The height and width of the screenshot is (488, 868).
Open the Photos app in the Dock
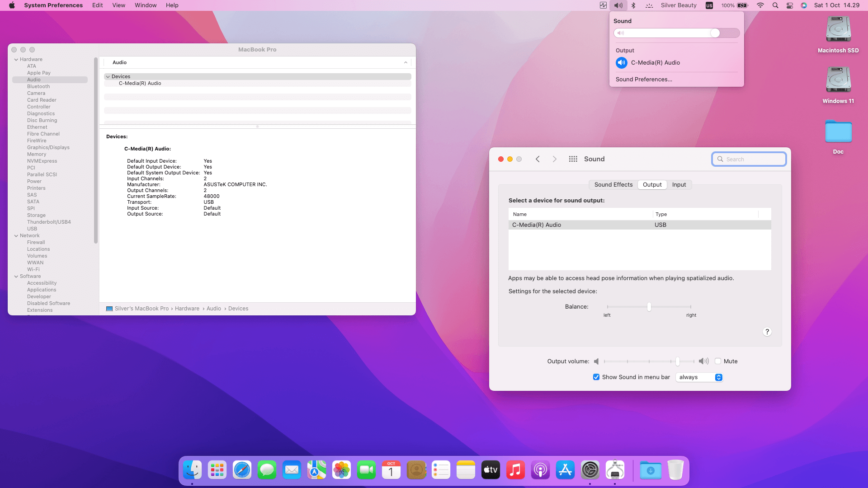pos(341,470)
